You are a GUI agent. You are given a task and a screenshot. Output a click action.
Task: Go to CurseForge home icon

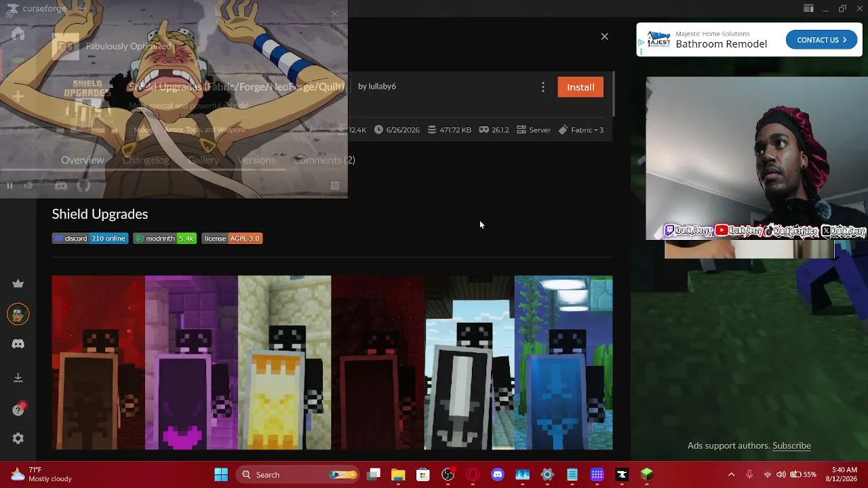pos(18,34)
